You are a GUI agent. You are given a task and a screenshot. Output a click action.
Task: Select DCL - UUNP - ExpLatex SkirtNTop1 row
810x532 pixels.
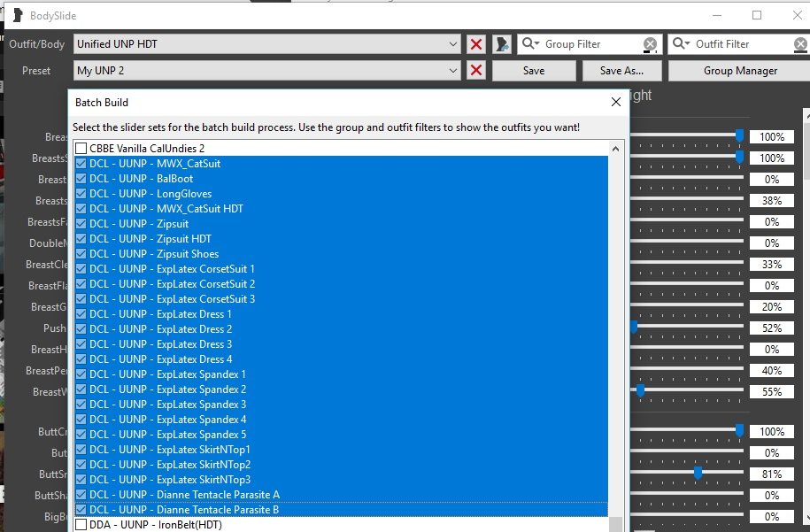coord(341,450)
